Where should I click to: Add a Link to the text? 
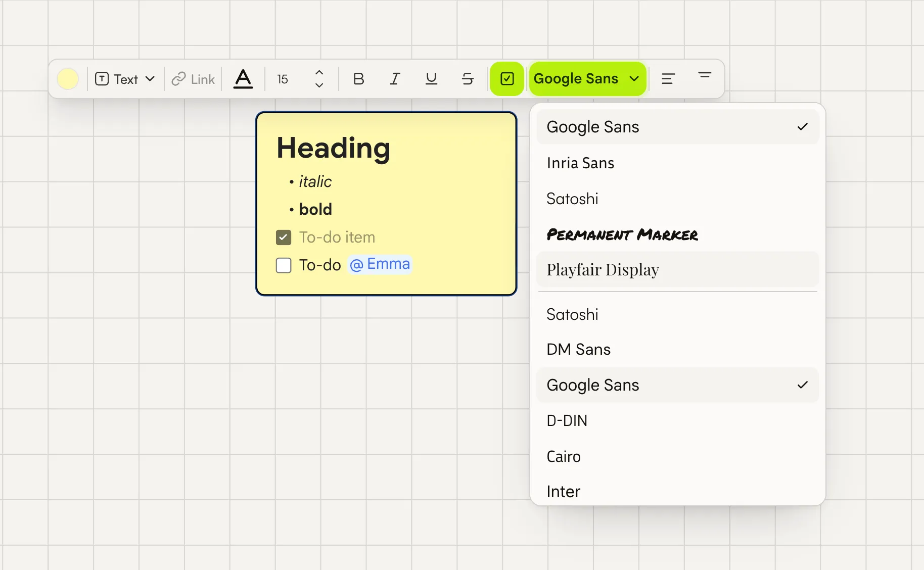point(193,79)
